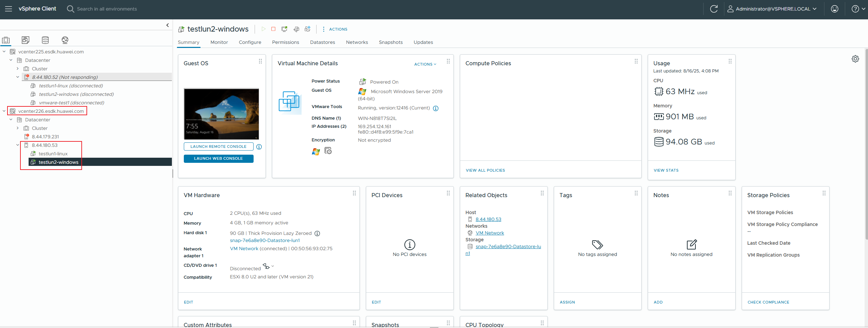
Task: Switch to Storage inventory view
Action: tap(45, 40)
